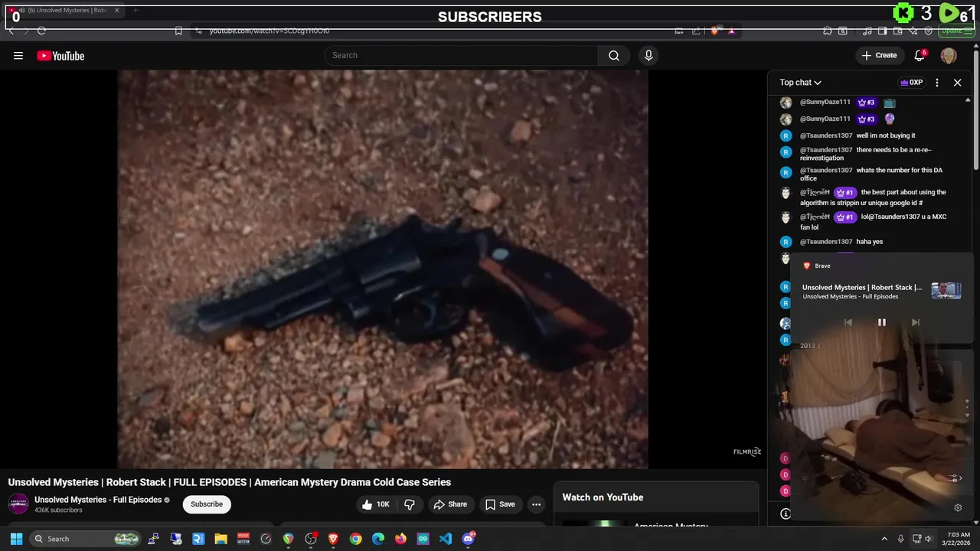Viewport: 980px width, 551px height.
Task: Open Brave Leo AI sparkle icon
Action: tap(913, 31)
